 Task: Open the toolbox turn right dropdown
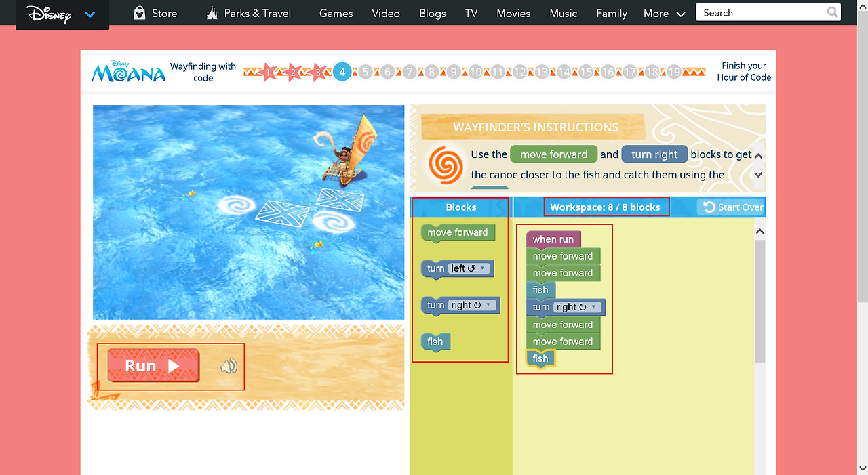tap(473, 305)
